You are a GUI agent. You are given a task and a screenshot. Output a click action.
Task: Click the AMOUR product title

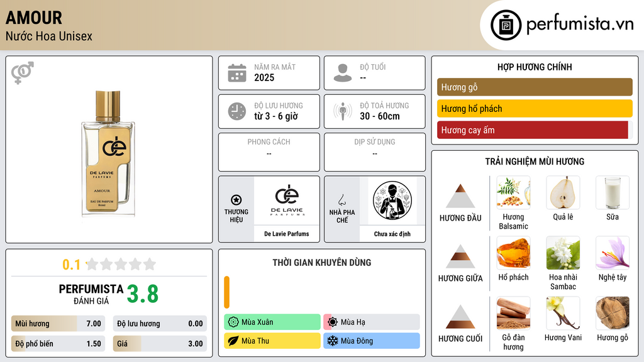[34, 18]
